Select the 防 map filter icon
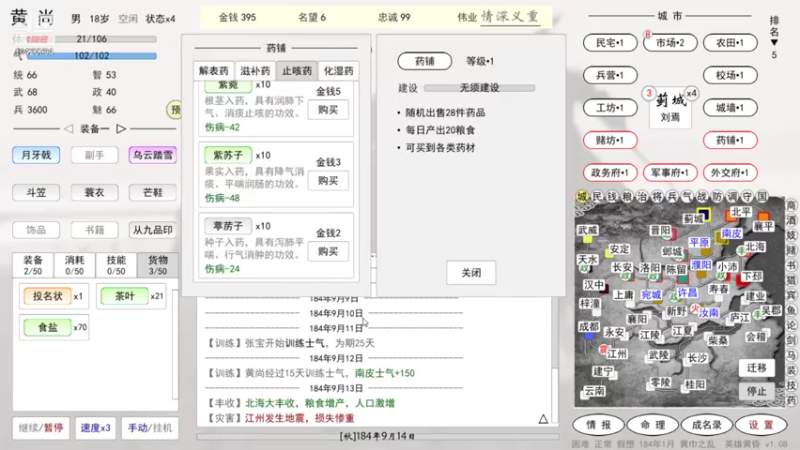The width and height of the screenshot is (800, 450). tap(717, 196)
